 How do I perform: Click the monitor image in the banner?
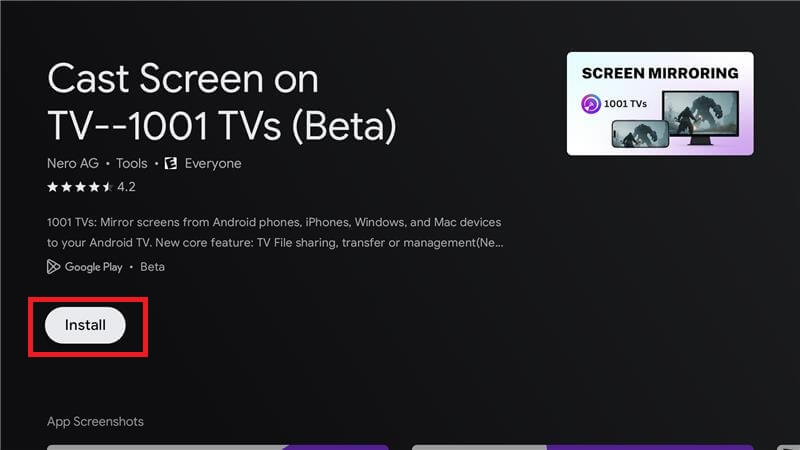coord(700,117)
